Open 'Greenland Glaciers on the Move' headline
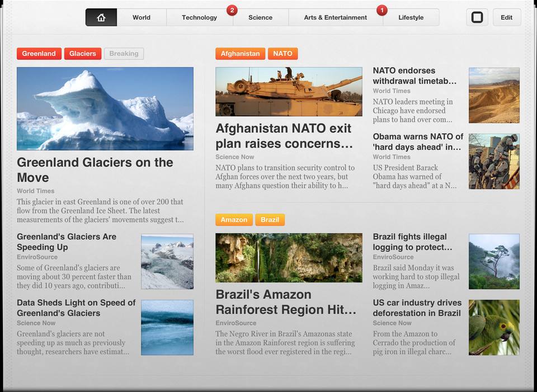The image size is (537, 392). 95,170
